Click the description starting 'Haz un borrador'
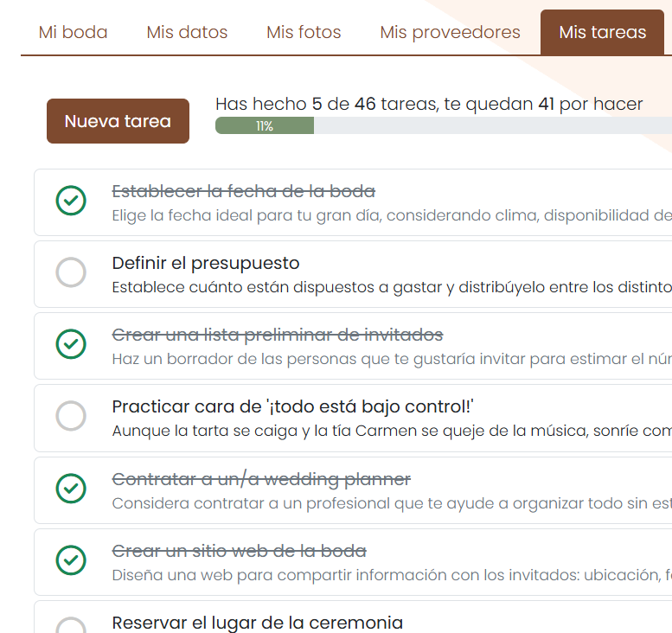Screen dimensions: 672x633 (392, 359)
